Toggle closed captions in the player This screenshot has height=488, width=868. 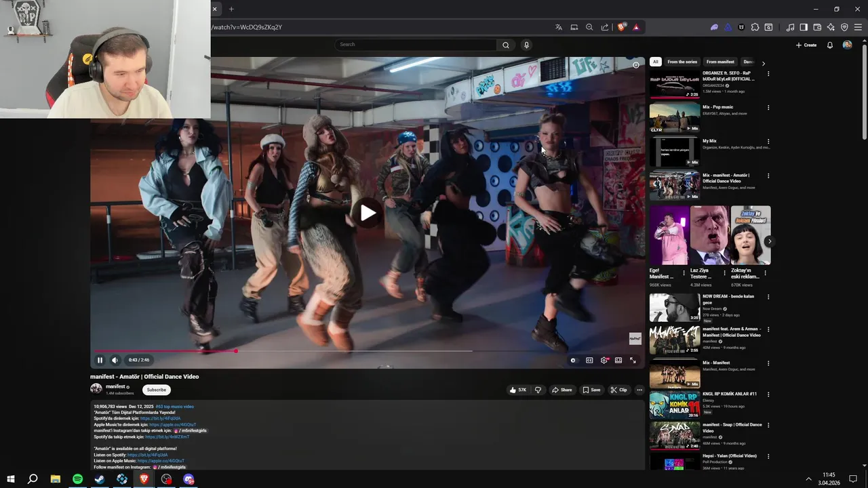point(589,361)
